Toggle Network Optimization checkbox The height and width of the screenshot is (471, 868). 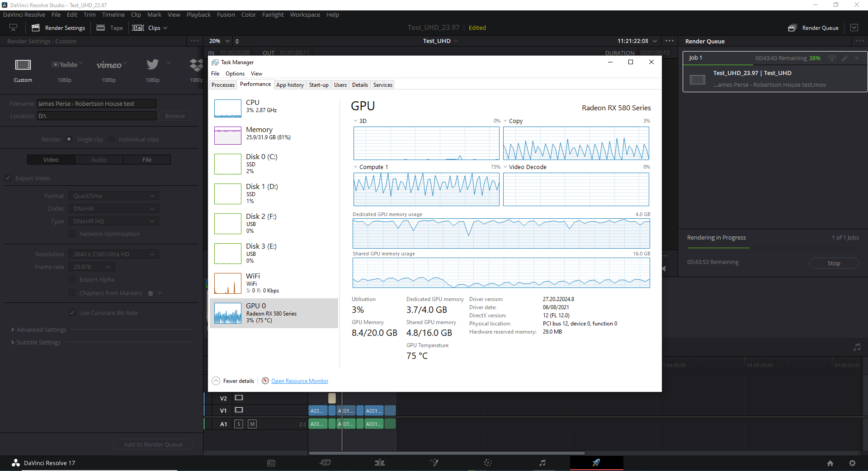point(72,234)
